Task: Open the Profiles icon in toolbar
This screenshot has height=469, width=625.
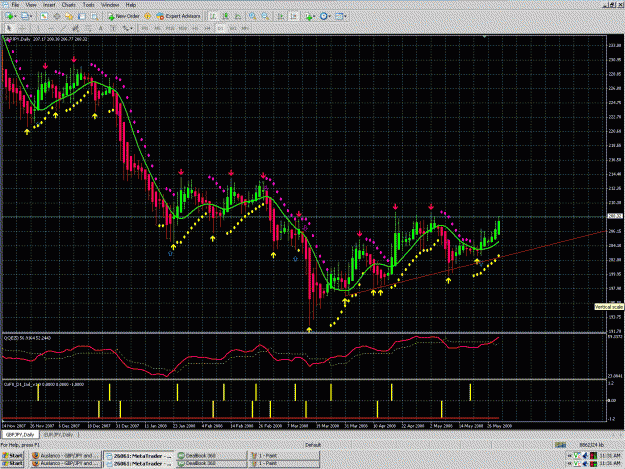Action: (x=25, y=16)
